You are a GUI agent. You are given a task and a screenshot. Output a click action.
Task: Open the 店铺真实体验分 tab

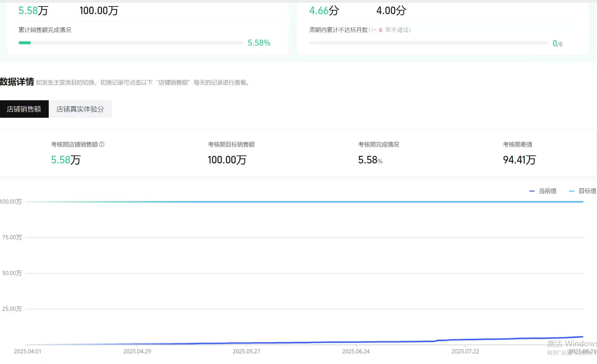pyautogui.click(x=80, y=109)
